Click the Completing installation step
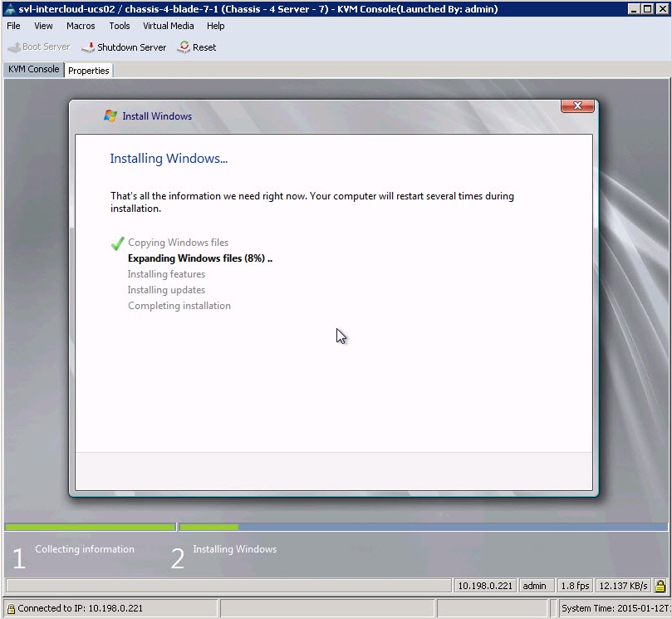This screenshot has width=672, height=619. tap(179, 306)
